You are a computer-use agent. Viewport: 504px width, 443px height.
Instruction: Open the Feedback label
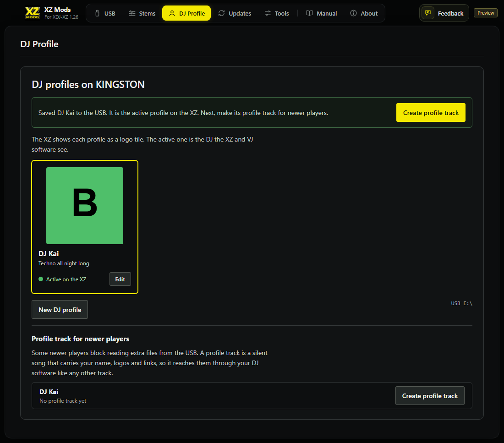450,13
